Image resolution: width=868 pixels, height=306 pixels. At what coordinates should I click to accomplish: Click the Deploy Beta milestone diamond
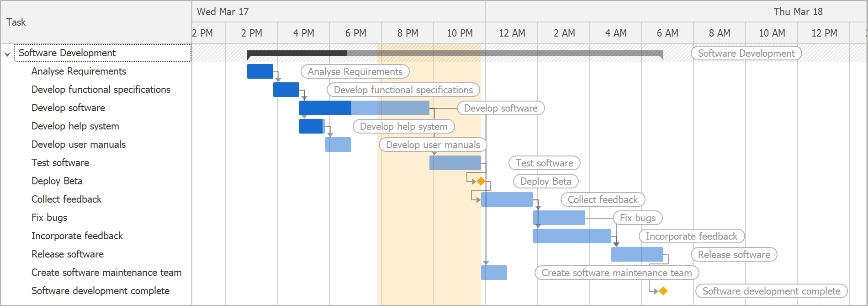(481, 181)
